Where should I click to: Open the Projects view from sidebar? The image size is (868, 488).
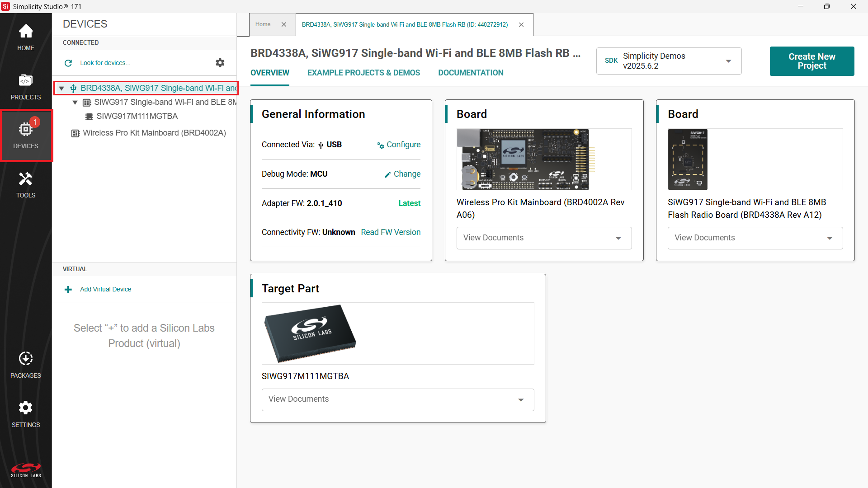(26, 86)
